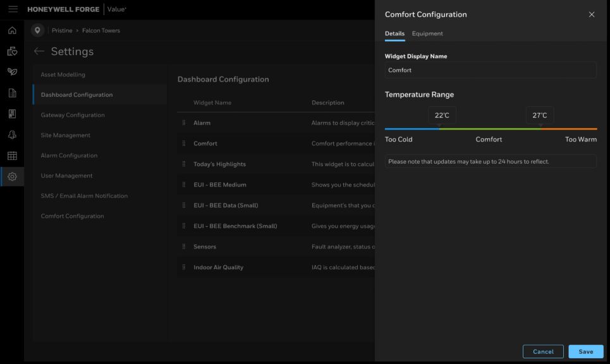Close the Comfort Configuration panel
The height and width of the screenshot is (364, 610).
pos(591,15)
